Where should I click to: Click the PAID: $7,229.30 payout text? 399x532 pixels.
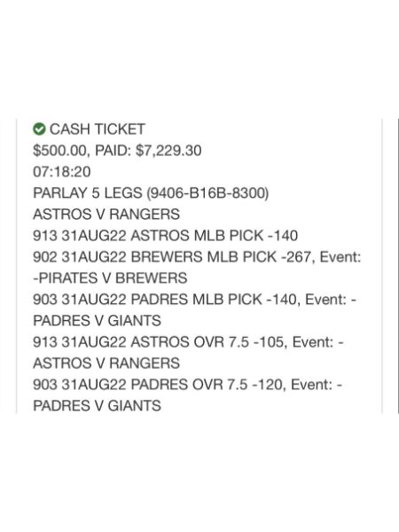(148, 151)
